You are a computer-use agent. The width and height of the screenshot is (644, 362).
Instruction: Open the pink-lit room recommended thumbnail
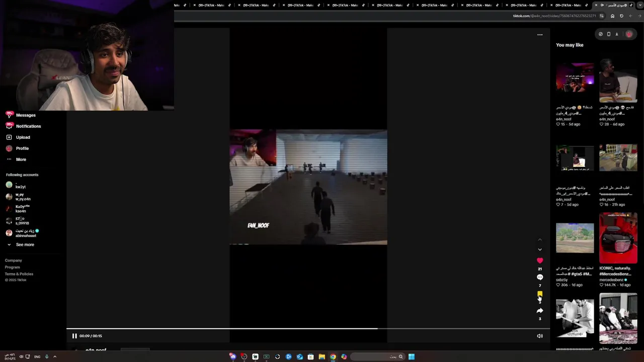click(x=575, y=77)
